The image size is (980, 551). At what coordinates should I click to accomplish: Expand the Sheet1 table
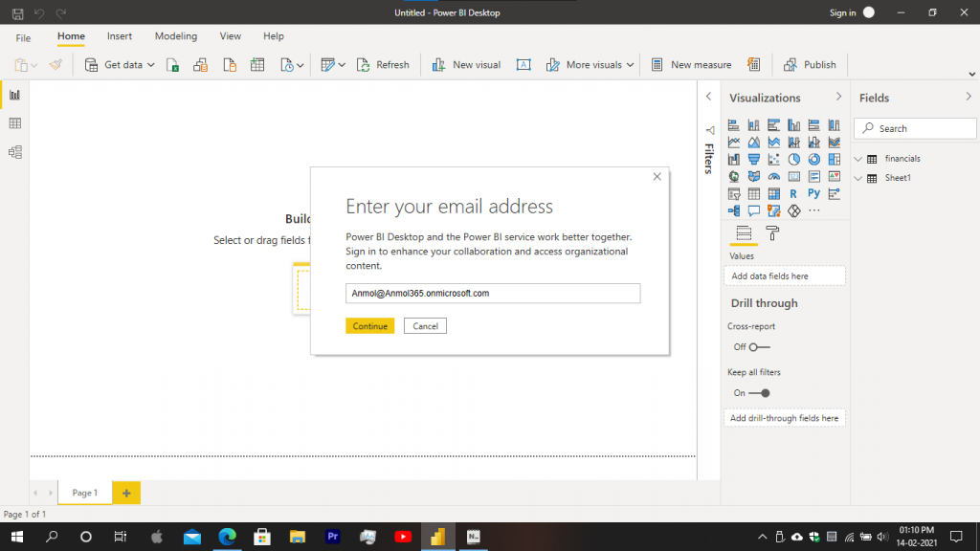coord(858,178)
